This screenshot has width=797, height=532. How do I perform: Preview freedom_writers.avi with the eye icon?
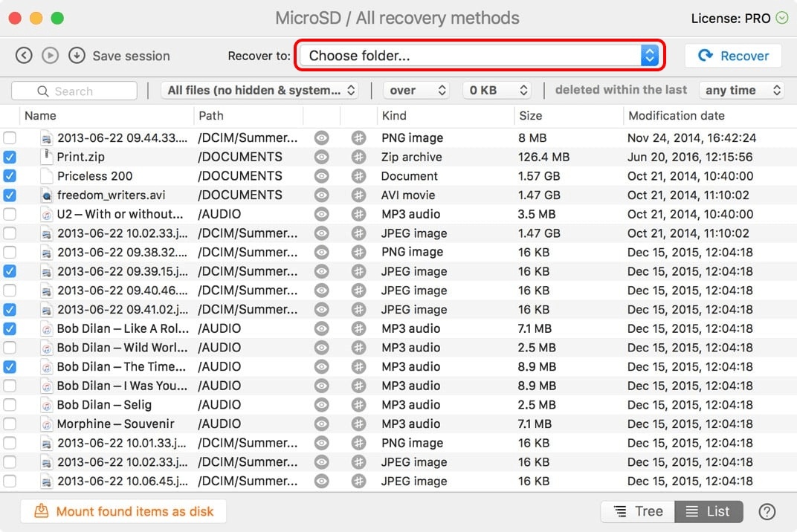[x=321, y=195]
